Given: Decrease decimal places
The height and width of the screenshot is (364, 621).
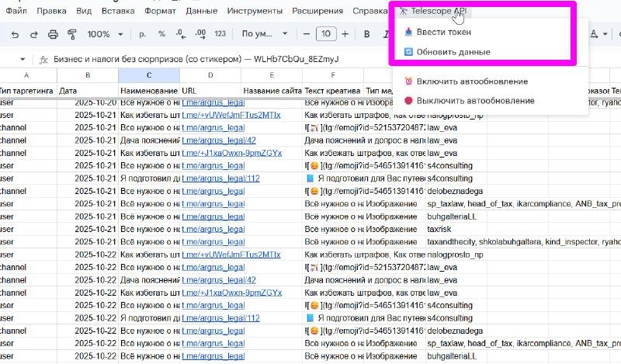Looking at the screenshot, I should point(181,34).
